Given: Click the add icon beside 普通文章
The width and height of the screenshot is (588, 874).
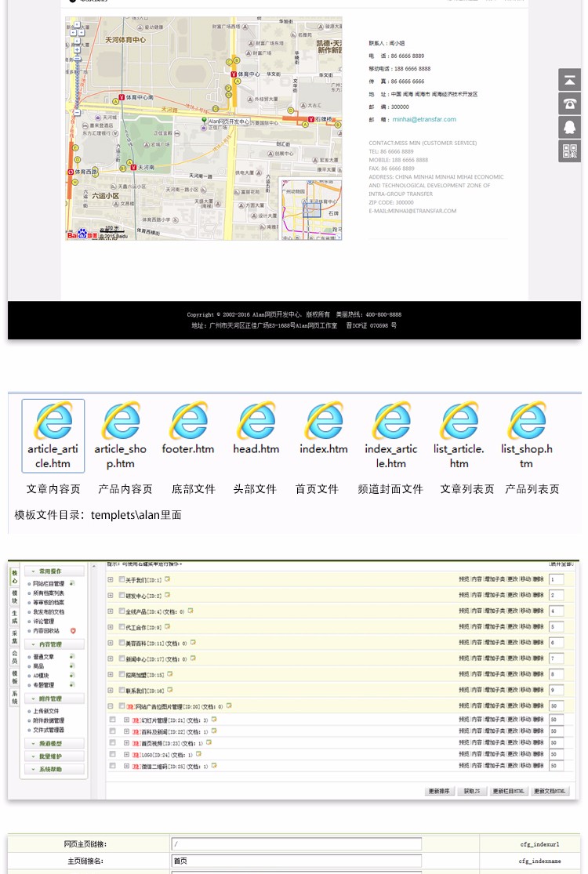Looking at the screenshot, I should coord(72,657).
